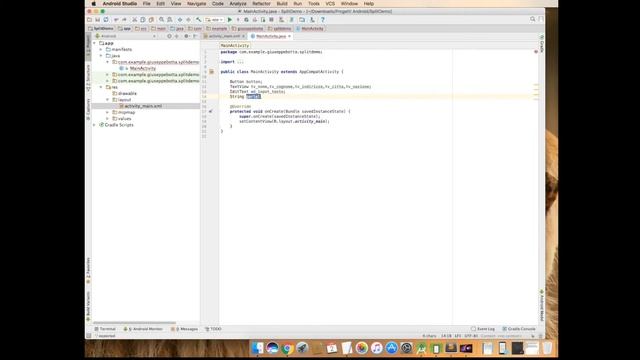Collapse the app module tree node
The image size is (640, 360).
(95, 43)
